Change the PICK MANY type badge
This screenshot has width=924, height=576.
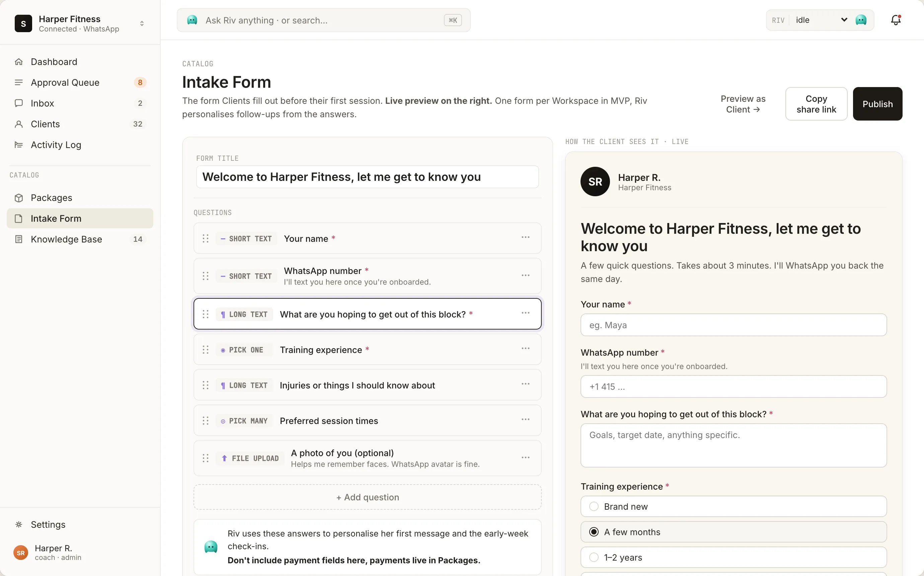pos(244,421)
